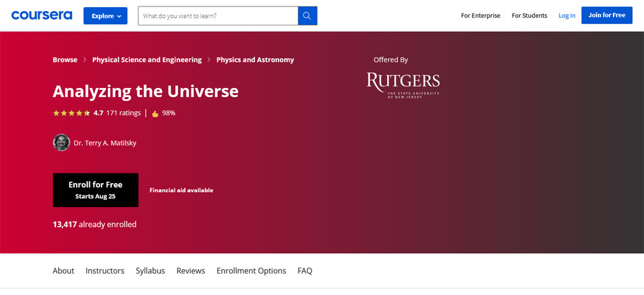The height and width of the screenshot is (295, 644).
Task: Open the Explore dropdown menu
Action: pos(105,16)
